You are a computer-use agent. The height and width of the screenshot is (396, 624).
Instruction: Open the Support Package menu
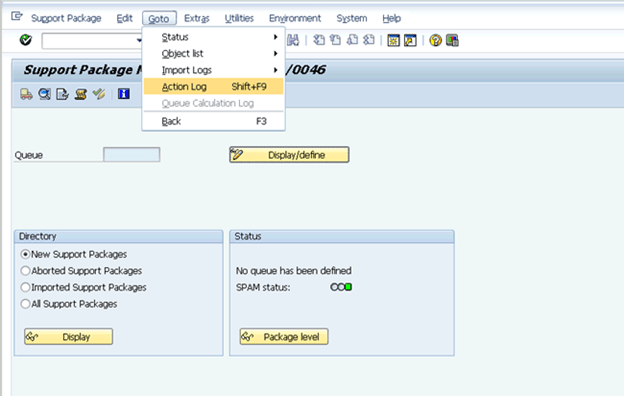click(66, 18)
